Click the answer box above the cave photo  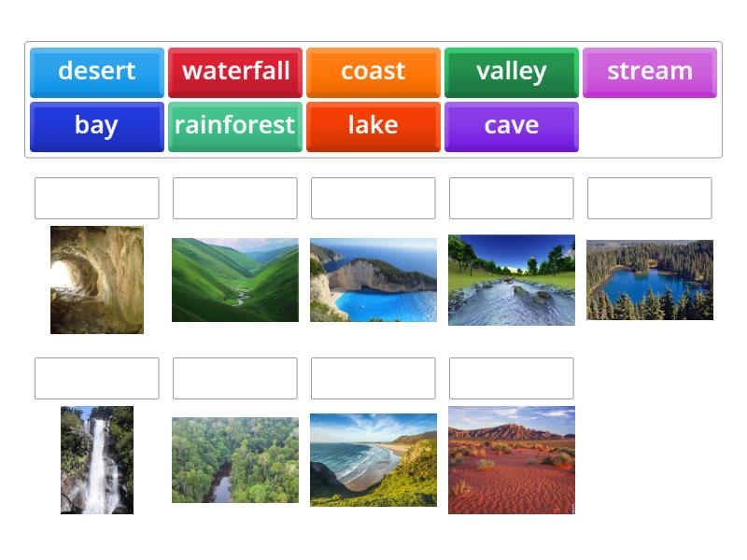pyautogui.click(x=96, y=198)
